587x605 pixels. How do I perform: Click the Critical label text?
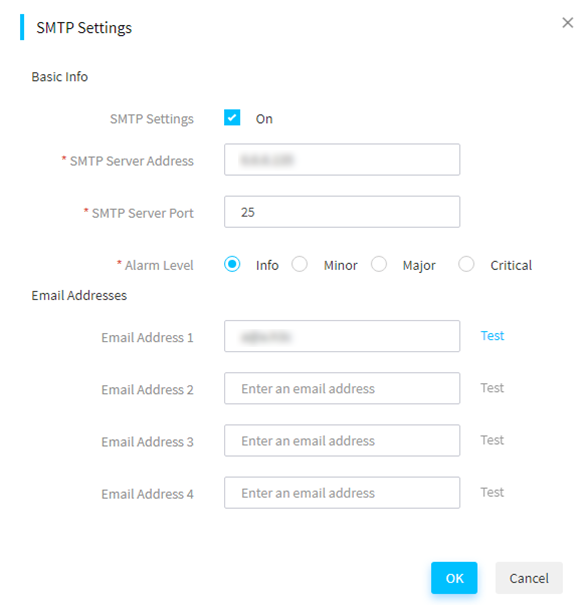click(511, 265)
